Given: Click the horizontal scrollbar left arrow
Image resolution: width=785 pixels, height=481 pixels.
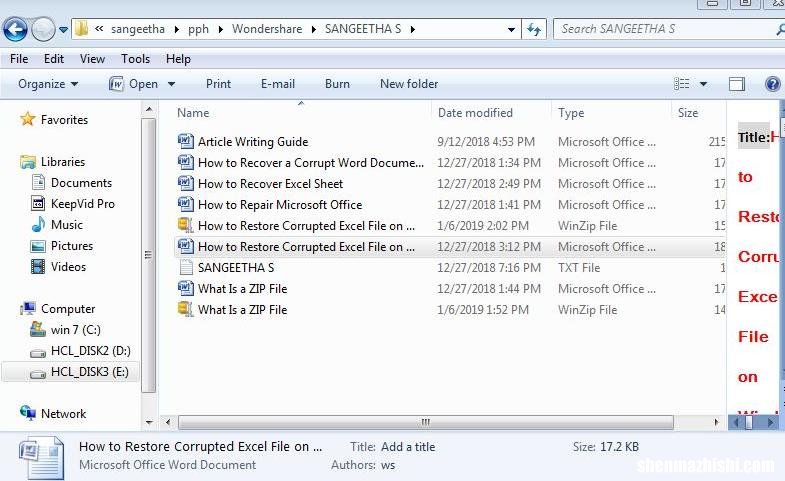Looking at the screenshot, I should pos(168,422).
